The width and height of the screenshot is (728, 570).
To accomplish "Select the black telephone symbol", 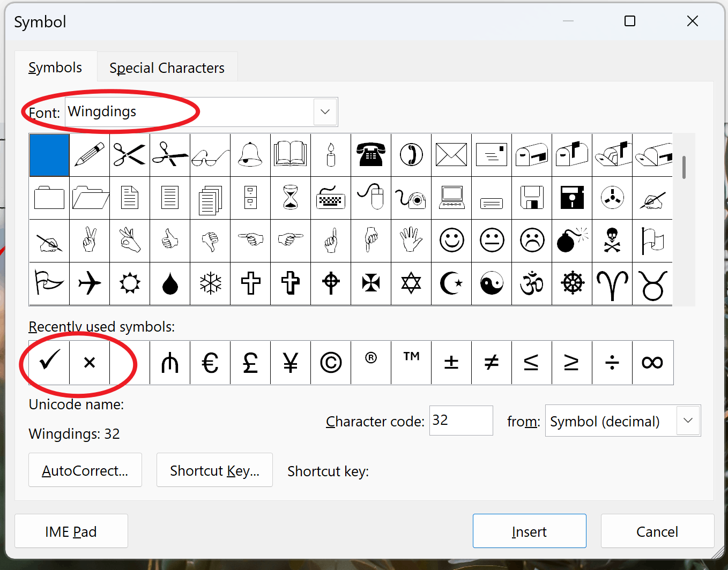I will click(x=370, y=155).
